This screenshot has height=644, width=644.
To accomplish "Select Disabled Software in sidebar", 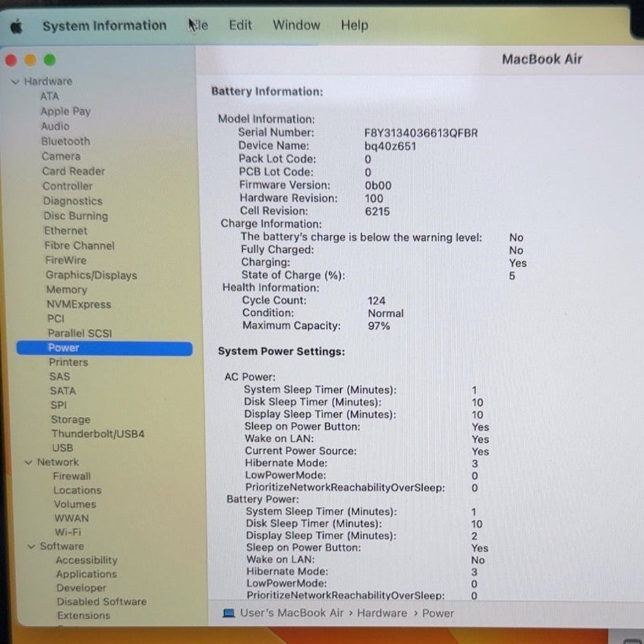I will pyautogui.click(x=101, y=602).
